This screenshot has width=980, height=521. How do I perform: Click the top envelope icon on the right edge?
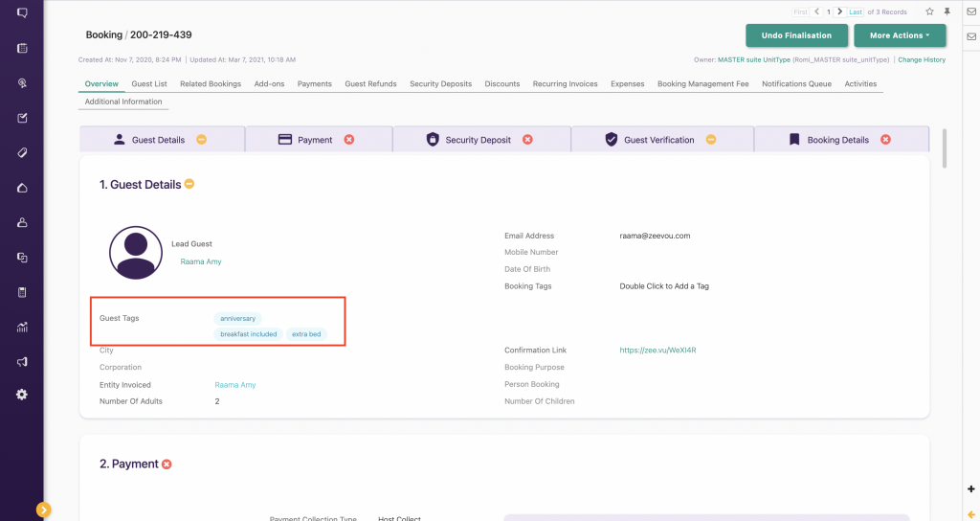971,11
